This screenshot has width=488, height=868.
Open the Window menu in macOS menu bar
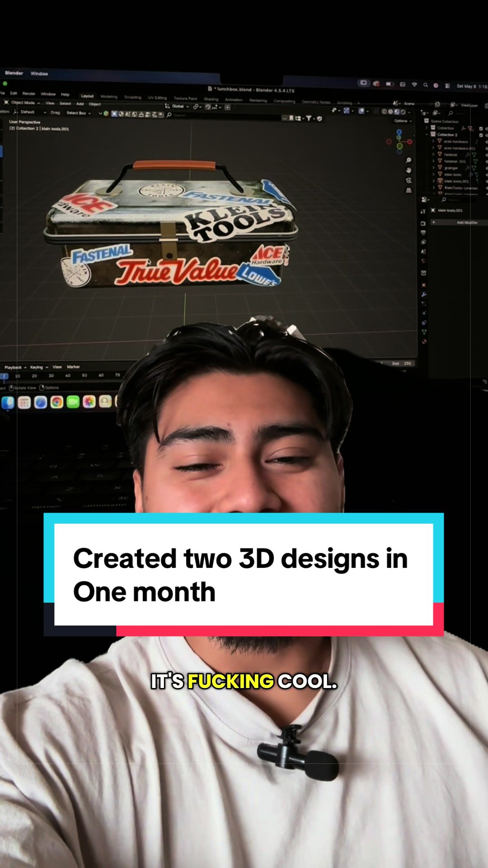[39, 74]
